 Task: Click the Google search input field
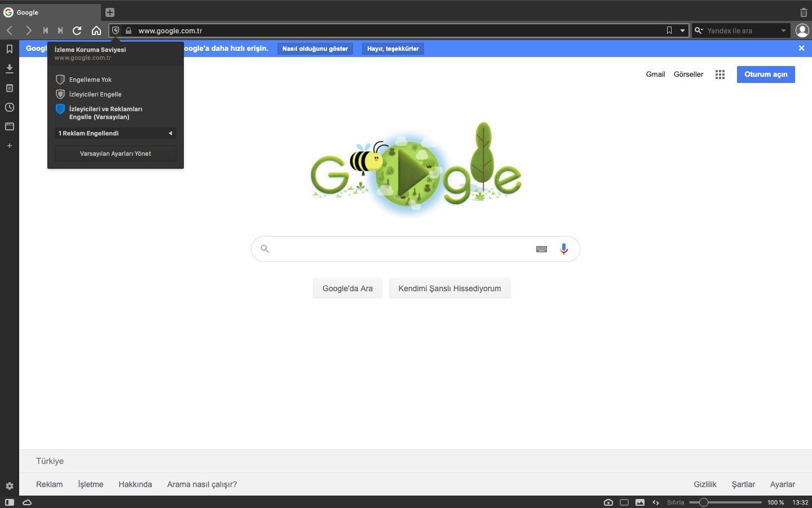click(400, 249)
